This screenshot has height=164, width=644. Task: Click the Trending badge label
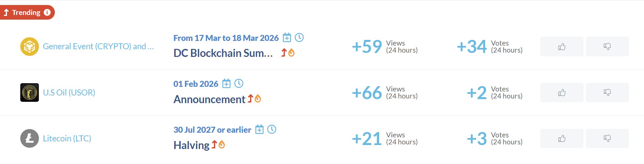tap(26, 13)
